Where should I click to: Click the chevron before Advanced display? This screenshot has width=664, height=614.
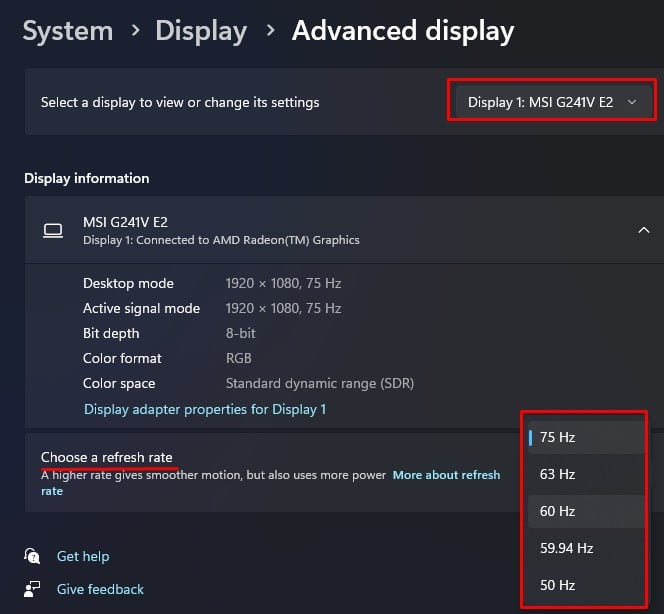coord(270,30)
